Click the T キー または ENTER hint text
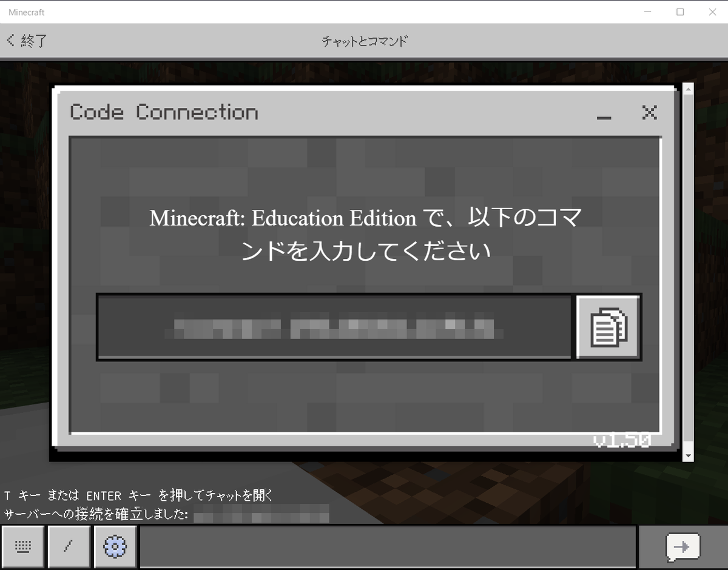Image resolution: width=728 pixels, height=570 pixels. [139, 496]
